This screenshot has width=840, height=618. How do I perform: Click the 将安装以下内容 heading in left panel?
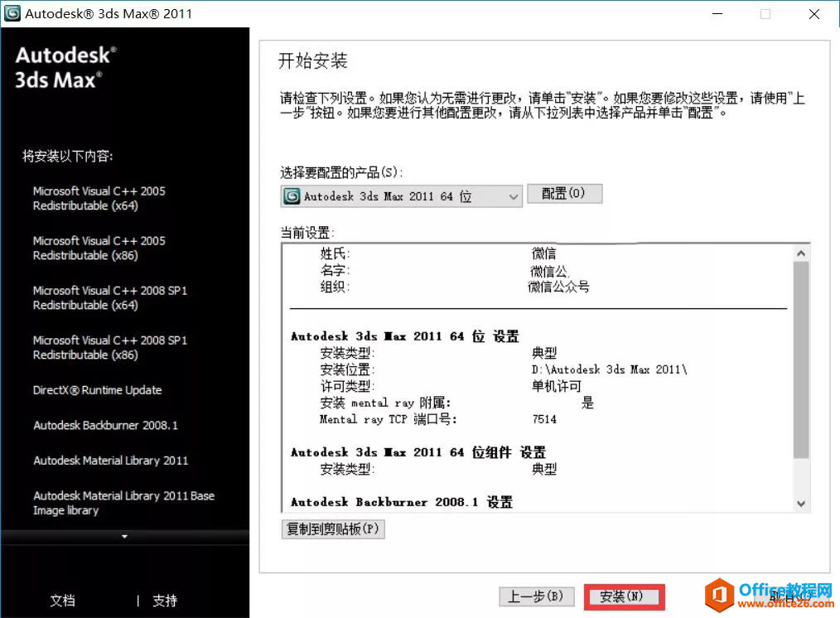coord(67,156)
